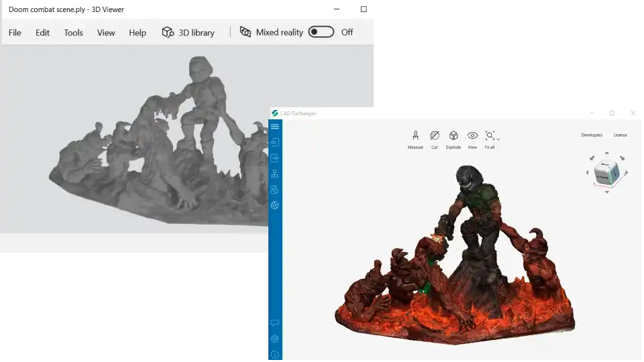The width and height of the screenshot is (644, 362).
Task: Open the Developers link in CAD Exchanger
Action: point(592,135)
